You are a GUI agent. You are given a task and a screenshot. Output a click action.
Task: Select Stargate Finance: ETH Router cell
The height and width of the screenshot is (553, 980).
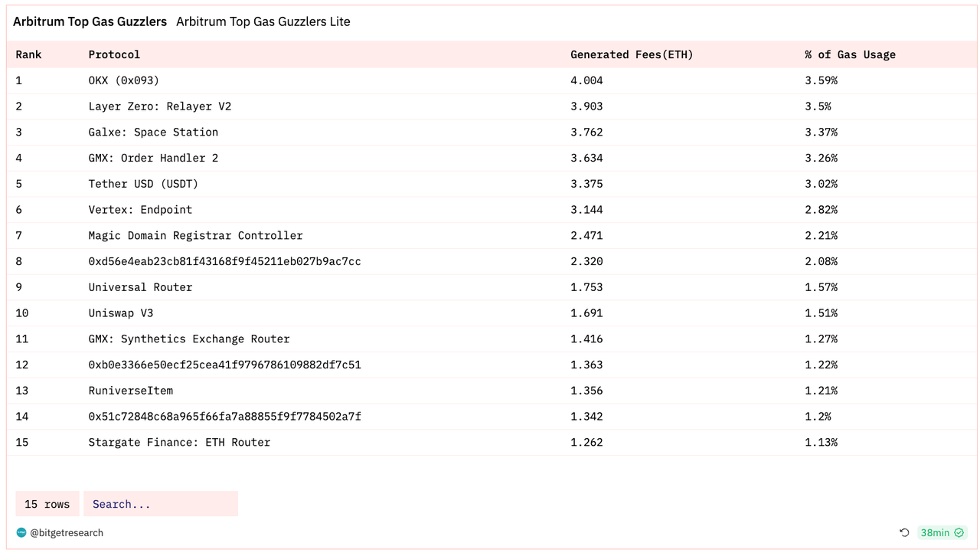point(179,443)
